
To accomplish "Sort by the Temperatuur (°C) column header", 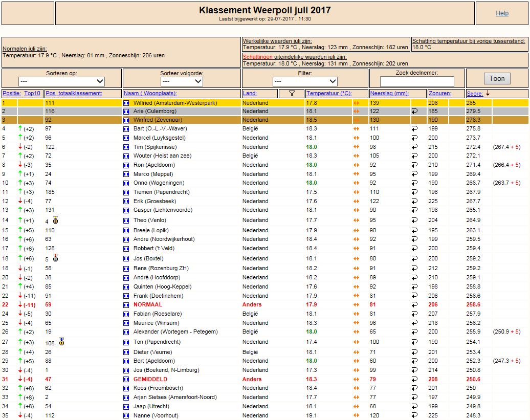I will point(329,94).
